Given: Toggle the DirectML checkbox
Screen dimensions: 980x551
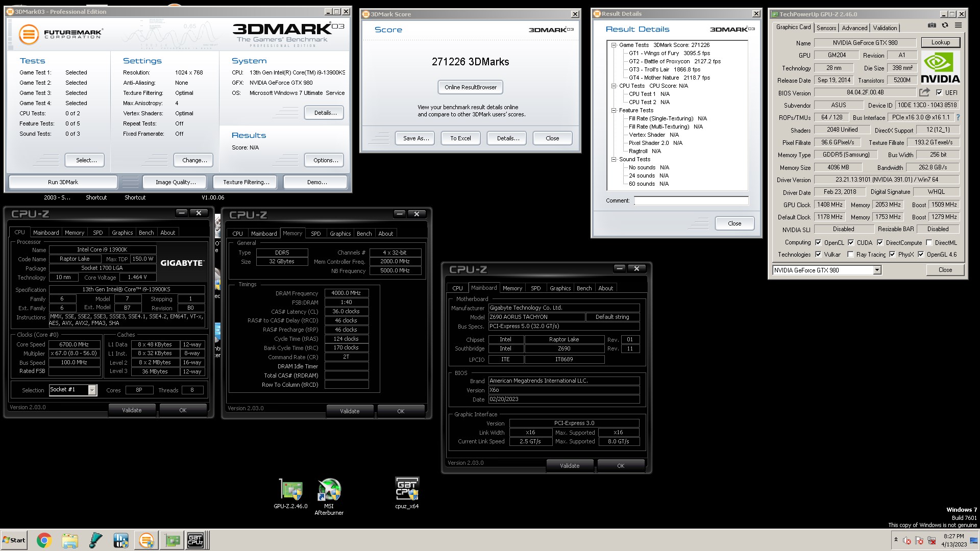Looking at the screenshot, I should (929, 242).
